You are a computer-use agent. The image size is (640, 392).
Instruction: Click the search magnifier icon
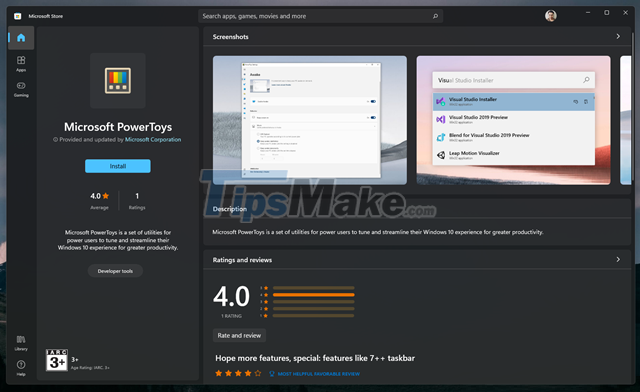point(435,16)
